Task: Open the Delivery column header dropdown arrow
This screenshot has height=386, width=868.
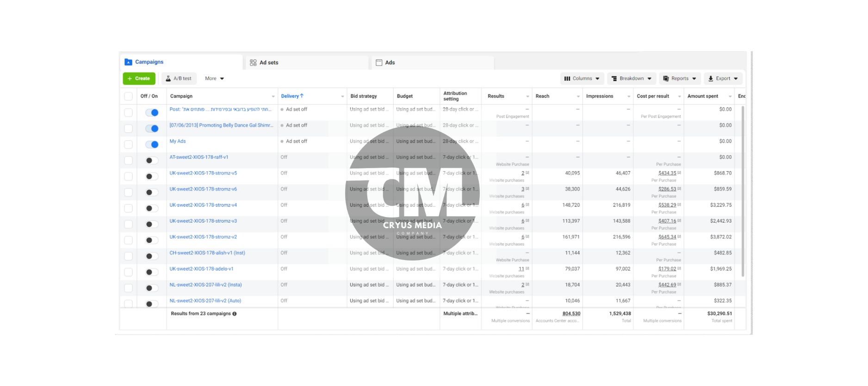Action: (342, 96)
